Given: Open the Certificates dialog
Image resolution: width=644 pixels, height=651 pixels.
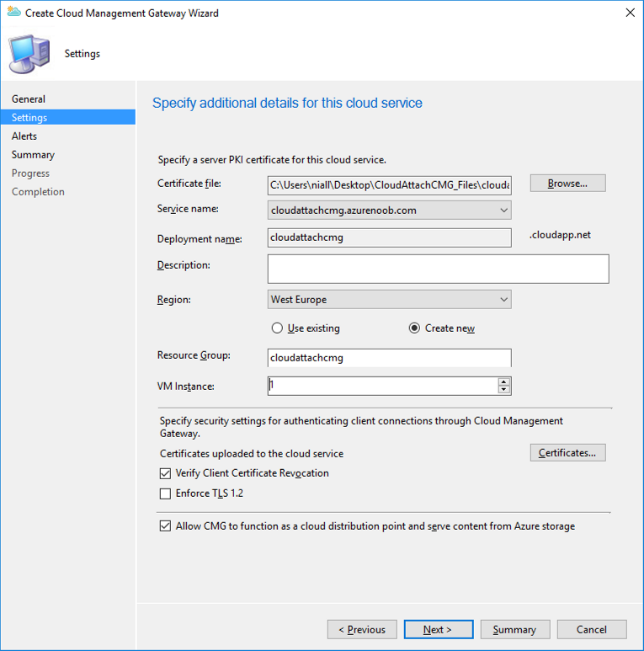Looking at the screenshot, I should 567,452.
